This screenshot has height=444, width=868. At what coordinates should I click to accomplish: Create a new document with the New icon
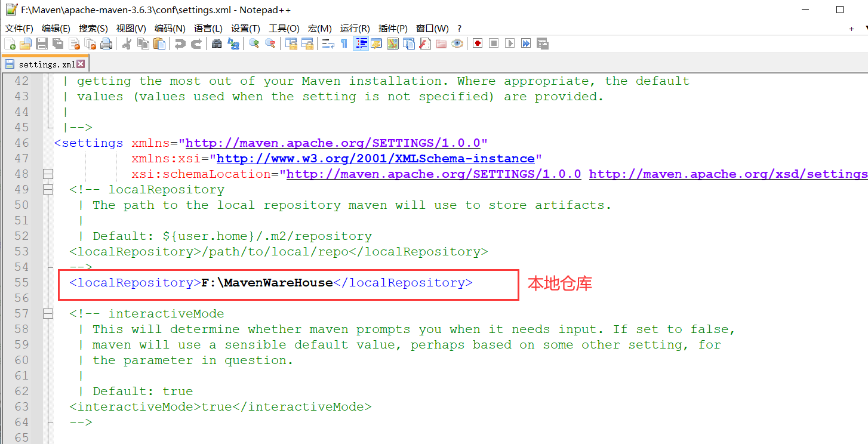pyautogui.click(x=10, y=44)
